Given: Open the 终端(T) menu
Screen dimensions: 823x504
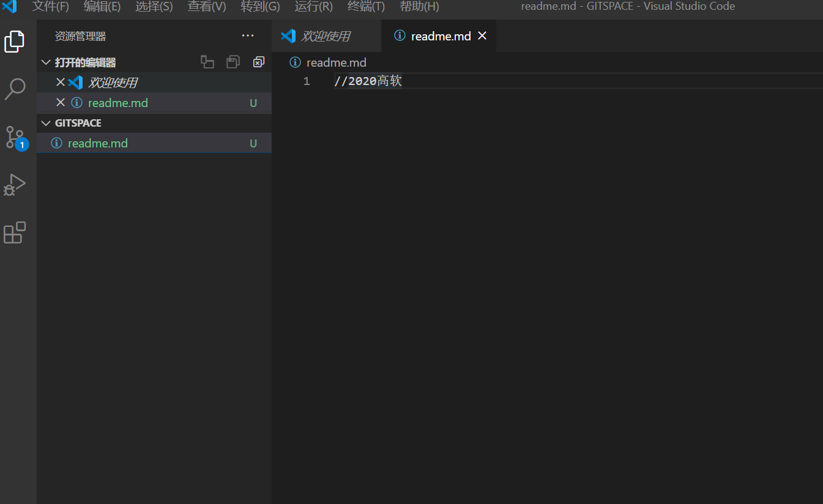Looking at the screenshot, I should (x=367, y=7).
